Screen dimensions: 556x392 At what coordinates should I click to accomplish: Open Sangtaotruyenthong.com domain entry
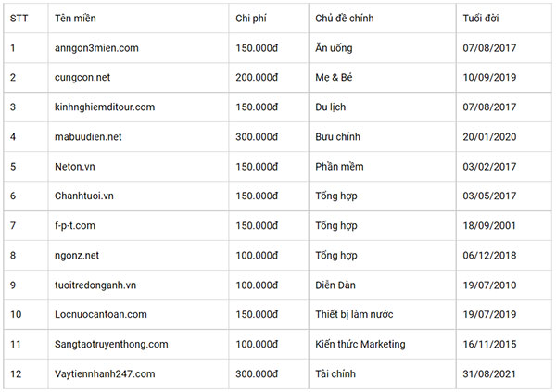[x=111, y=345]
